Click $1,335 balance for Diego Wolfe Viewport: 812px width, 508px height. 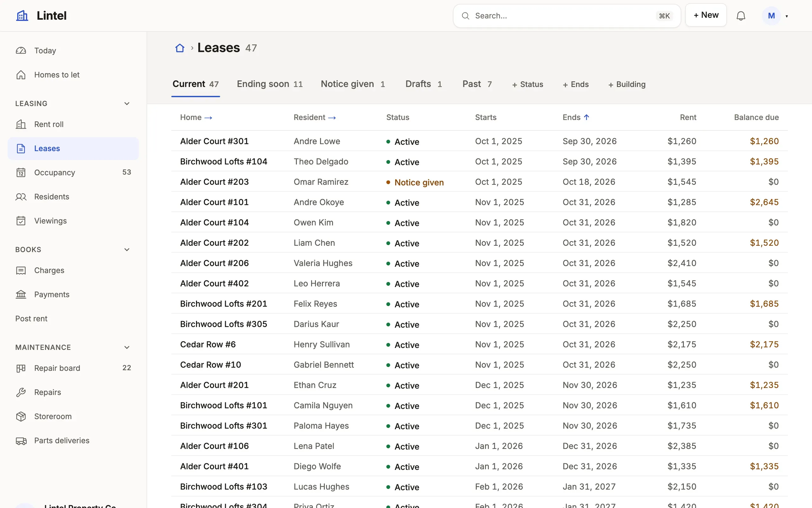(x=764, y=466)
